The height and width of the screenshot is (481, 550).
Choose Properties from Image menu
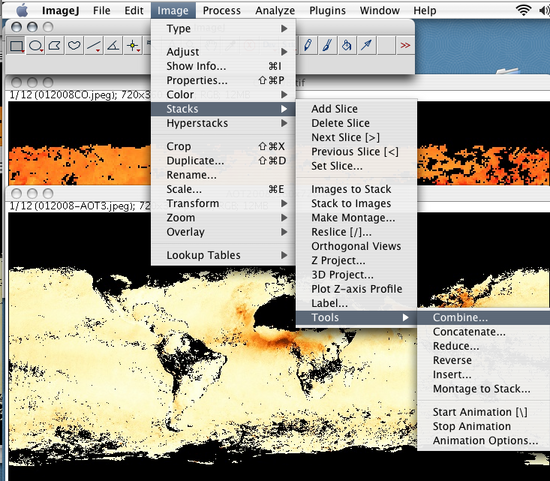click(223, 80)
